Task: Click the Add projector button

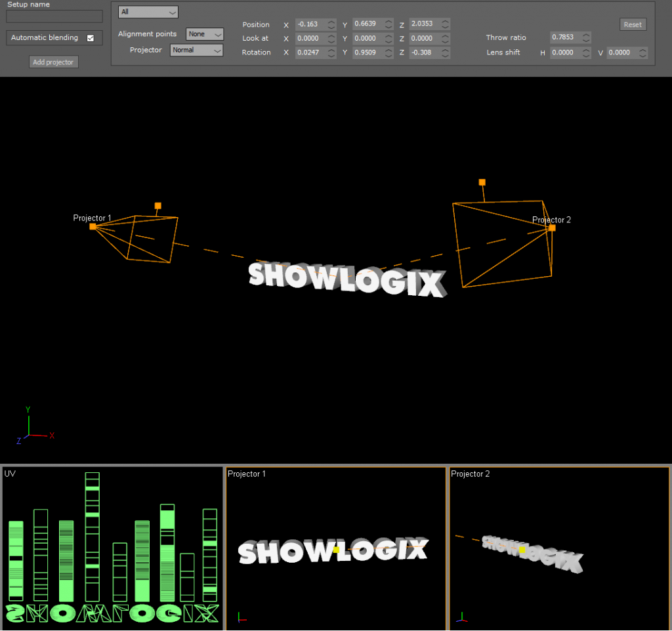Action: coord(54,62)
